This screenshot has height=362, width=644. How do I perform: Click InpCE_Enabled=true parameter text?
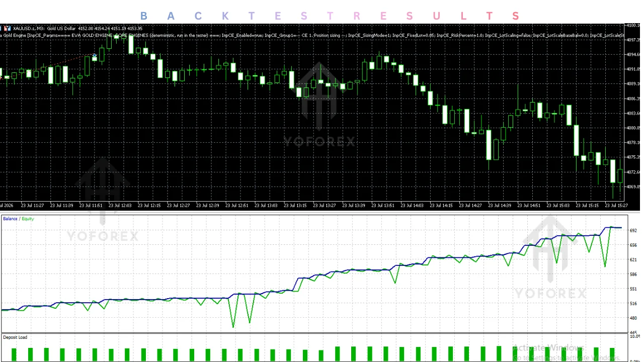[x=242, y=35]
